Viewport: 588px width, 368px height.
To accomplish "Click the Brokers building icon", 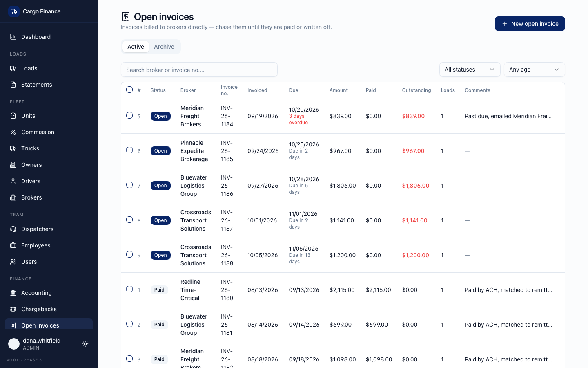I will click(x=13, y=197).
